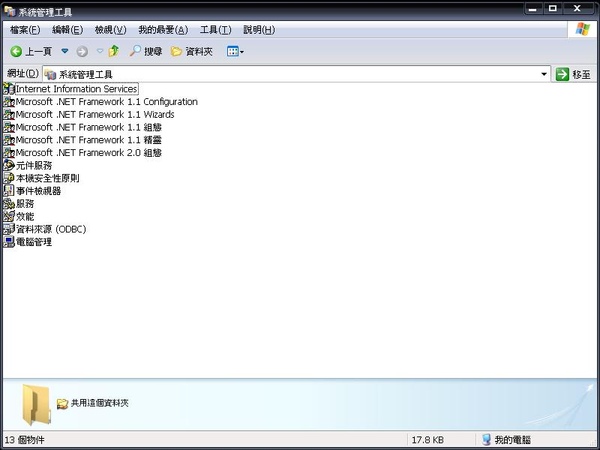Open the Views mode dropdown button
This screenshot has width=600, height=450.
coord(235,51)
